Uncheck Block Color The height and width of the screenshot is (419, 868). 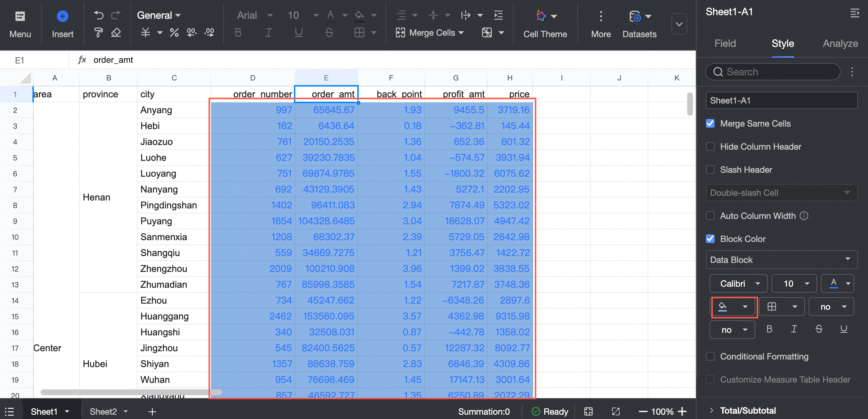pyautogui.click(x=710, y=239)
